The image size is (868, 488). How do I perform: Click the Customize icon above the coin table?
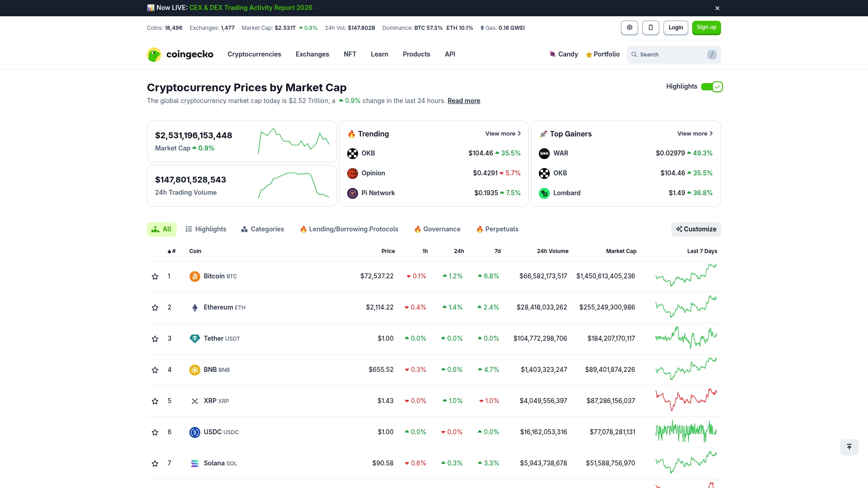point(679,229)
